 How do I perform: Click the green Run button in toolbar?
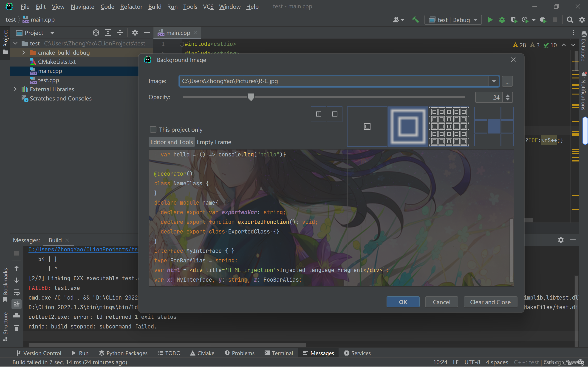point(490,20)
